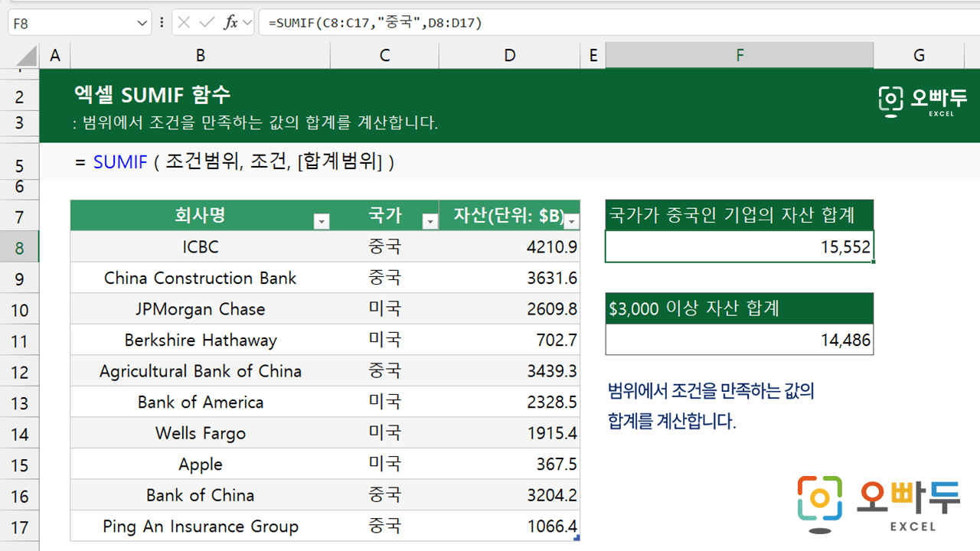Select the result cell showing 14,486

click(x=740, y=340)
